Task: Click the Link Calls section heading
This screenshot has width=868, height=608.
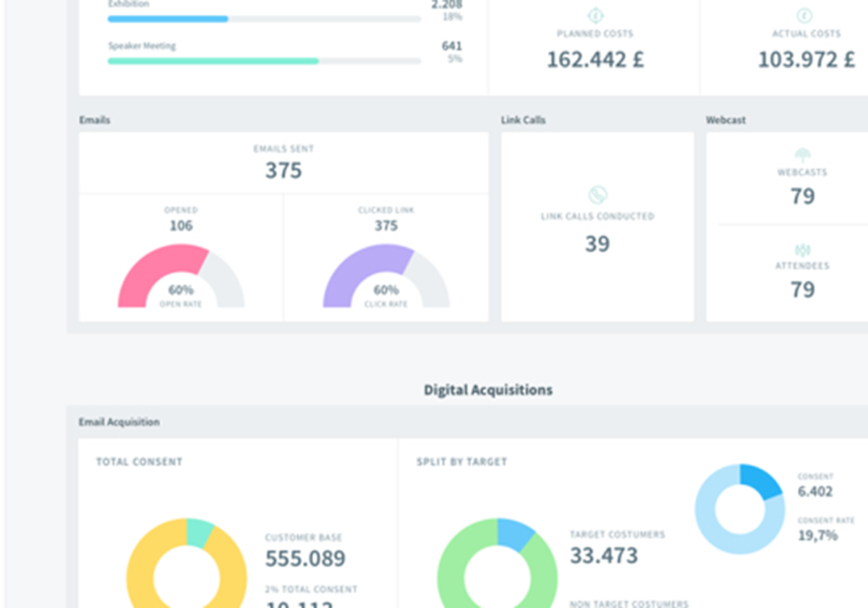Action: pos(523,120)
